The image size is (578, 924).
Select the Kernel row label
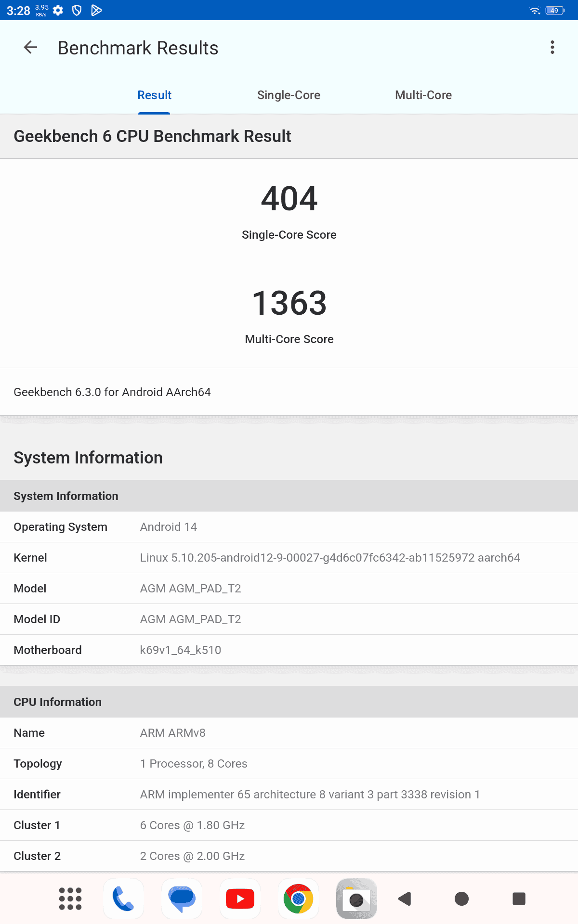click(30, 558)
